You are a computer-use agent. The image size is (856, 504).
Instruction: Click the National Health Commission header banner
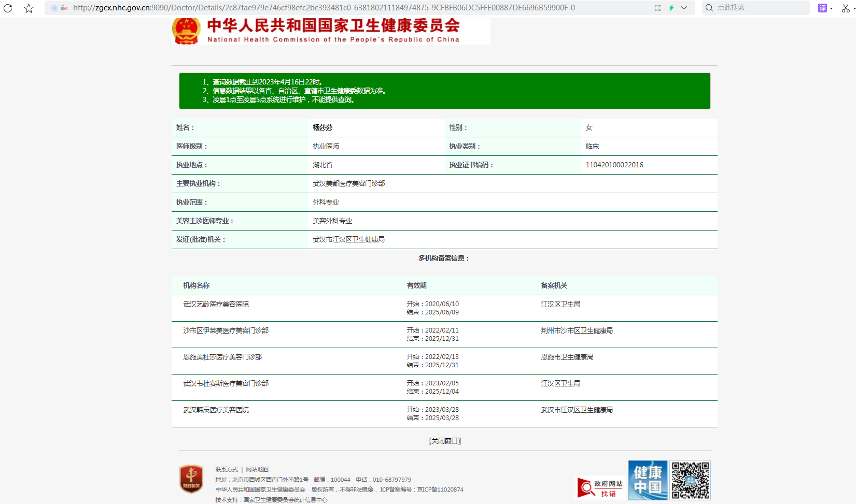tap(331, 31)
